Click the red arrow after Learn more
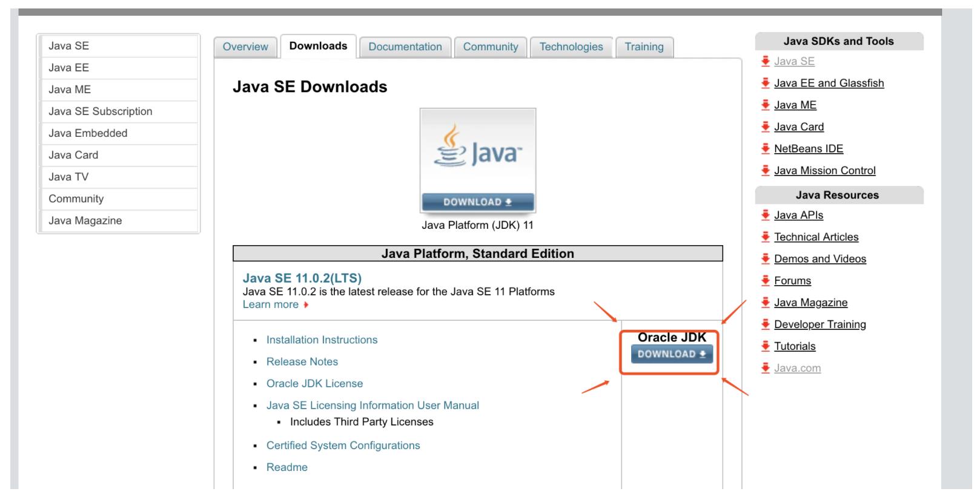980x500 pixels. pyautogui.click(x=306, y=305)
